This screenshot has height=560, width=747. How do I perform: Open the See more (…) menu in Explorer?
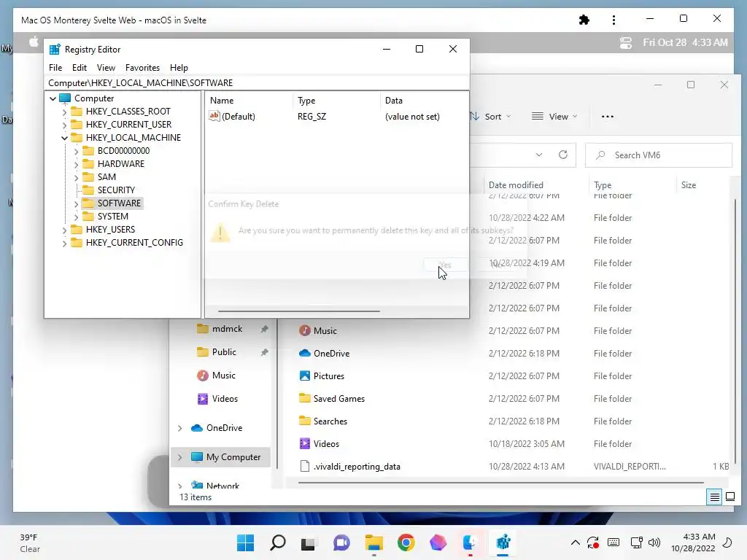pos(608,117)
